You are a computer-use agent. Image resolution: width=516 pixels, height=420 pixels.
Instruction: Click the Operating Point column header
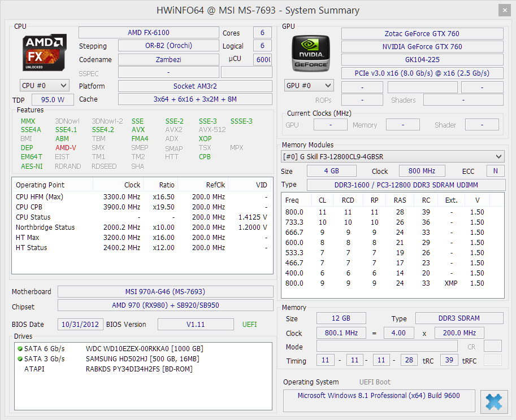pyautogui.click(x=53, y=185)
